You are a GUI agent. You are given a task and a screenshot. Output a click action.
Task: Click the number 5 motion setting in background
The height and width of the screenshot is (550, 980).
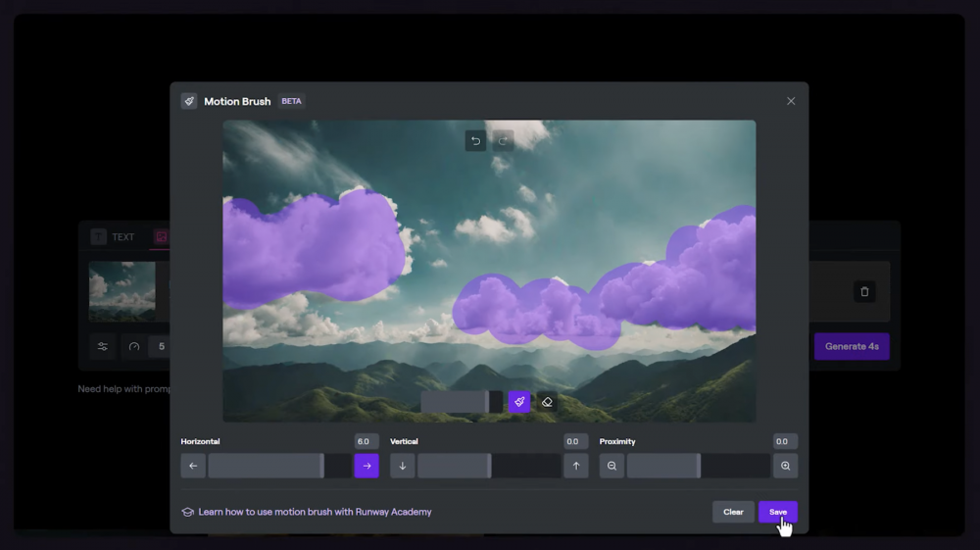coord(162,346)
